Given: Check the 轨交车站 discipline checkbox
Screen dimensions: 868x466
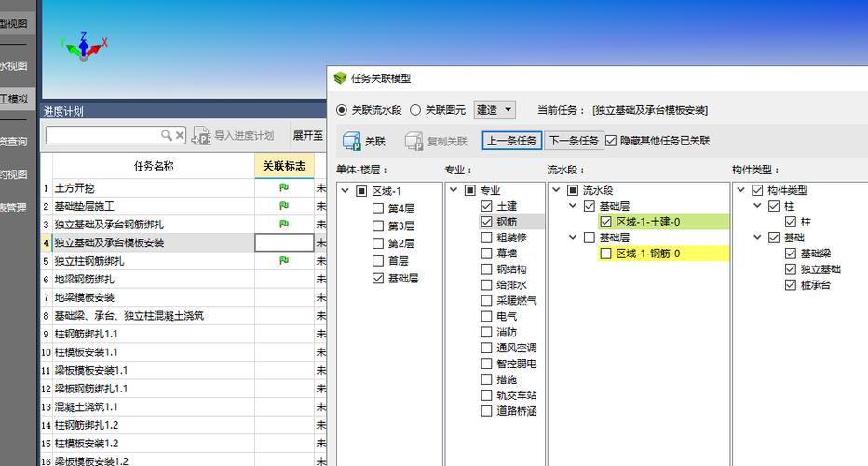Looking at the screenshot, I should (x=486, y=395).
